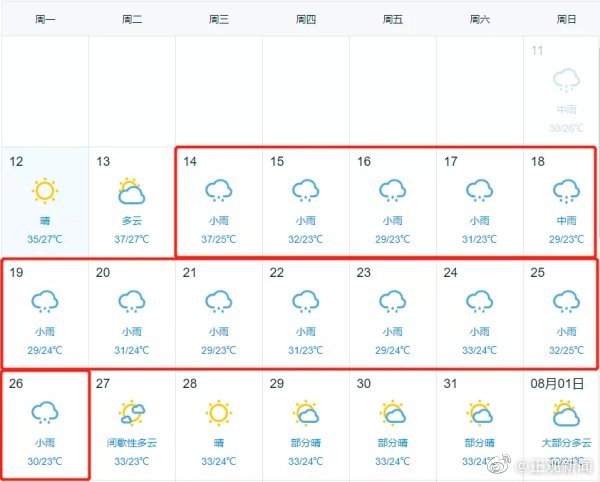
Task: Select the intermittent clouds icon on day 27
Action: [x=132, y=413]
